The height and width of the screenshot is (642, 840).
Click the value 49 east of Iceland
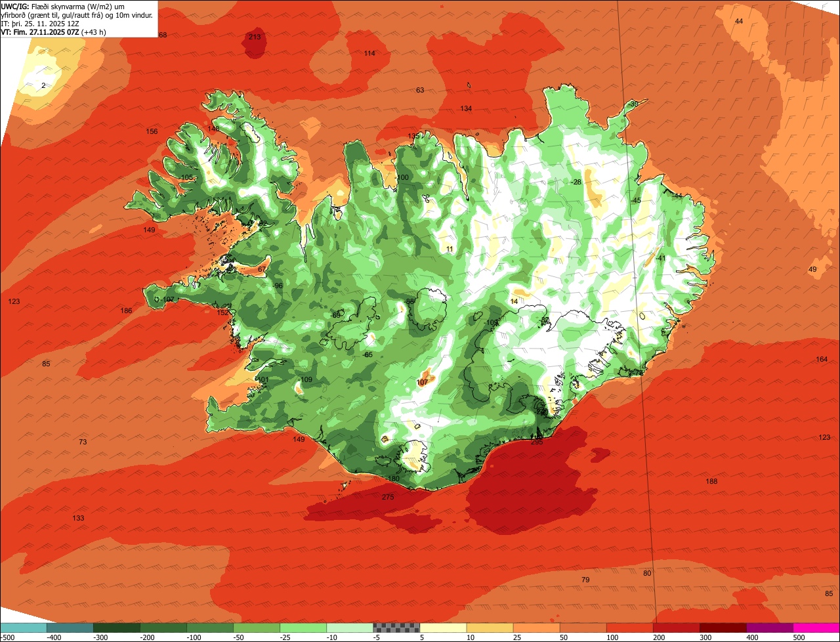pyautogui.click(x=812, y=269)
